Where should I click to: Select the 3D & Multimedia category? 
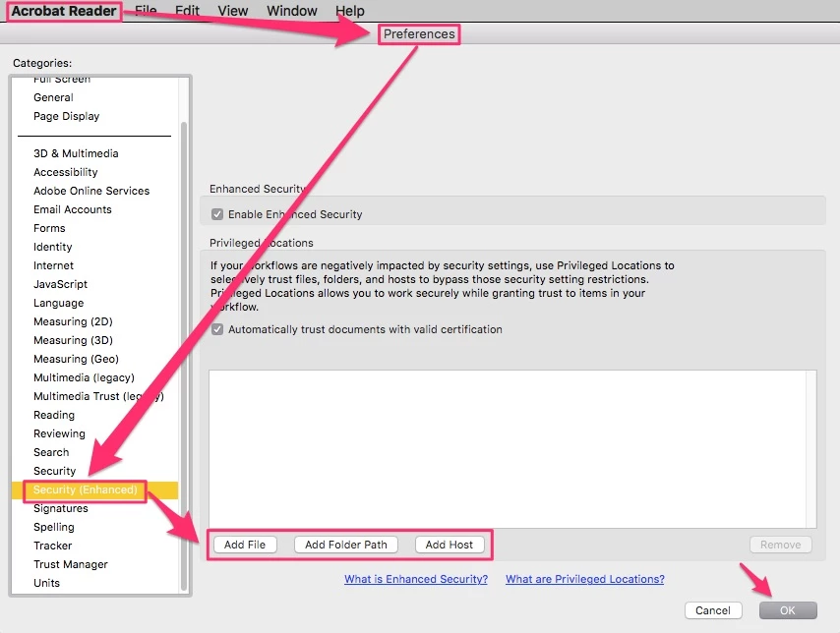76,153
